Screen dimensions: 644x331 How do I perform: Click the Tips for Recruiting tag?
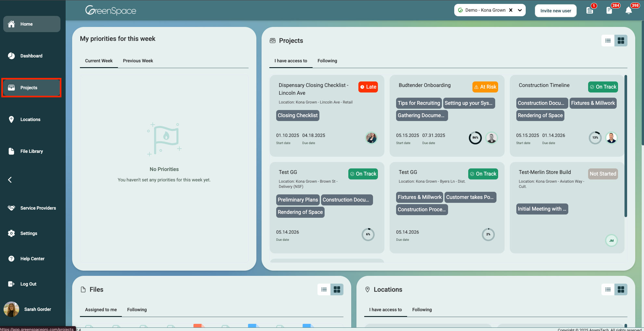[419, 103]
